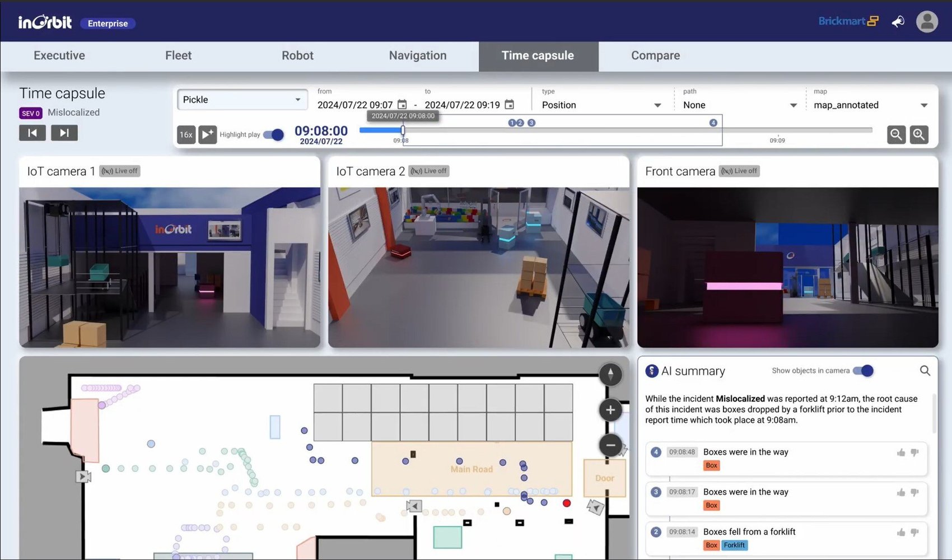Switch to the Compare tab

[655, 55]
